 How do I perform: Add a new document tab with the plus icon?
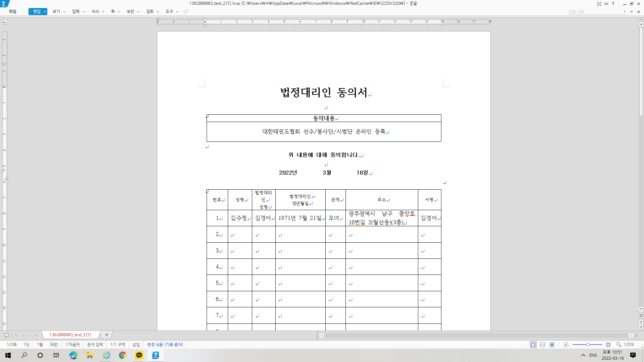(107, 335)
